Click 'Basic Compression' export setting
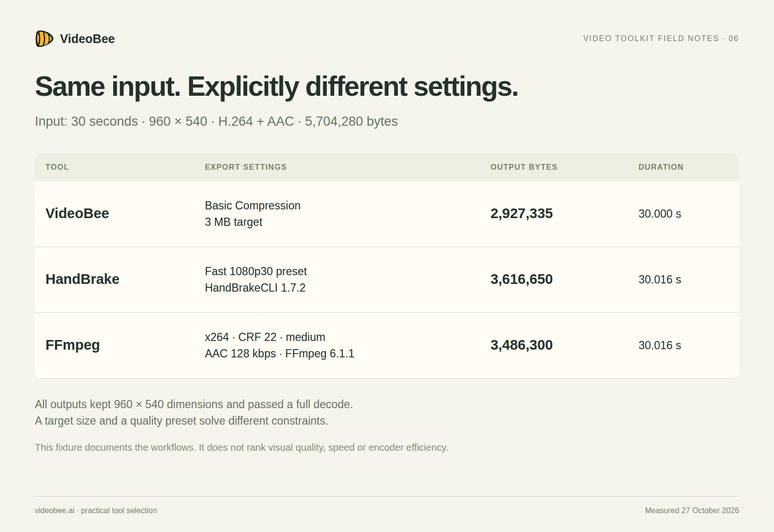 coord(253,206)
